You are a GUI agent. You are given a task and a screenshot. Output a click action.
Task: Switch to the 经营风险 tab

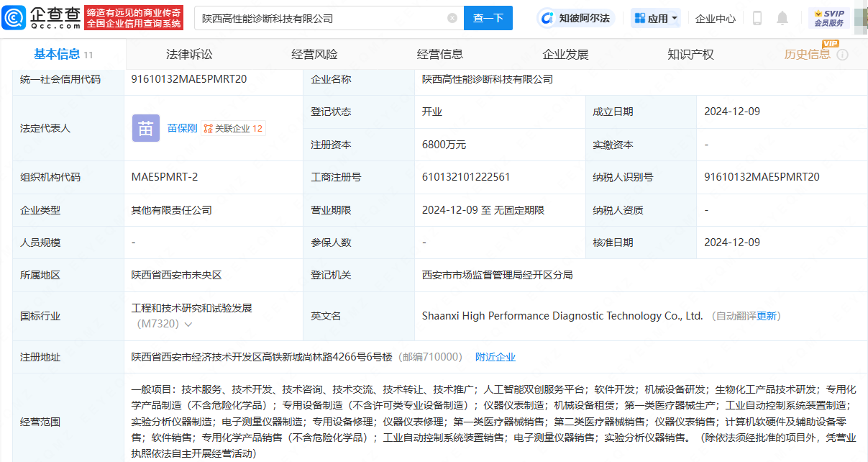coord(314,54)
